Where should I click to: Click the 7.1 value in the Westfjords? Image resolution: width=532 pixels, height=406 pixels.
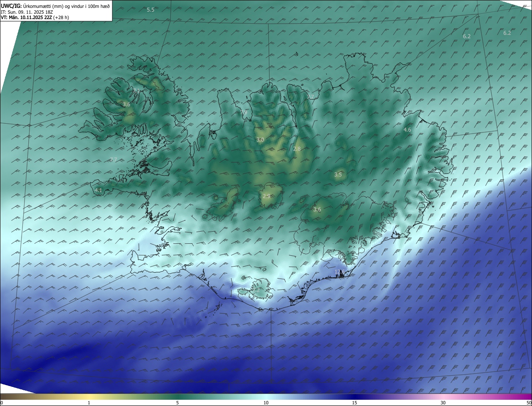pos(136,91)
